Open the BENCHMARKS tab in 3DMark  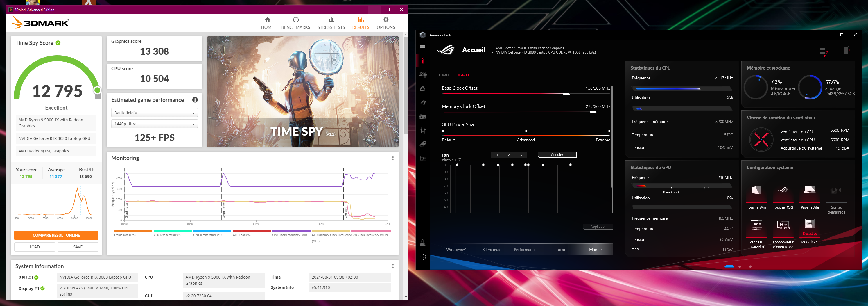tap(295, 23)
